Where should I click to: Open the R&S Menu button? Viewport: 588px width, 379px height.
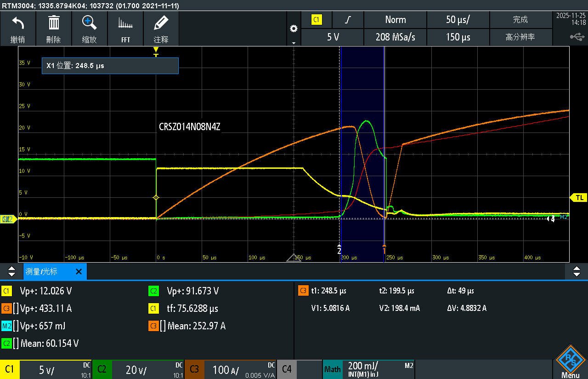coord(570,363)
